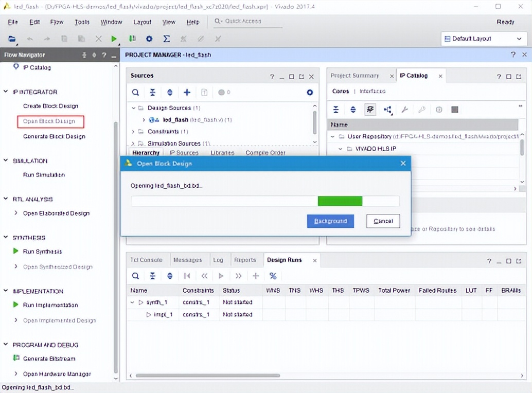Click Run Synthesis
The height and width of the screenshot is (393, 532).
click(x=42, y=251)
